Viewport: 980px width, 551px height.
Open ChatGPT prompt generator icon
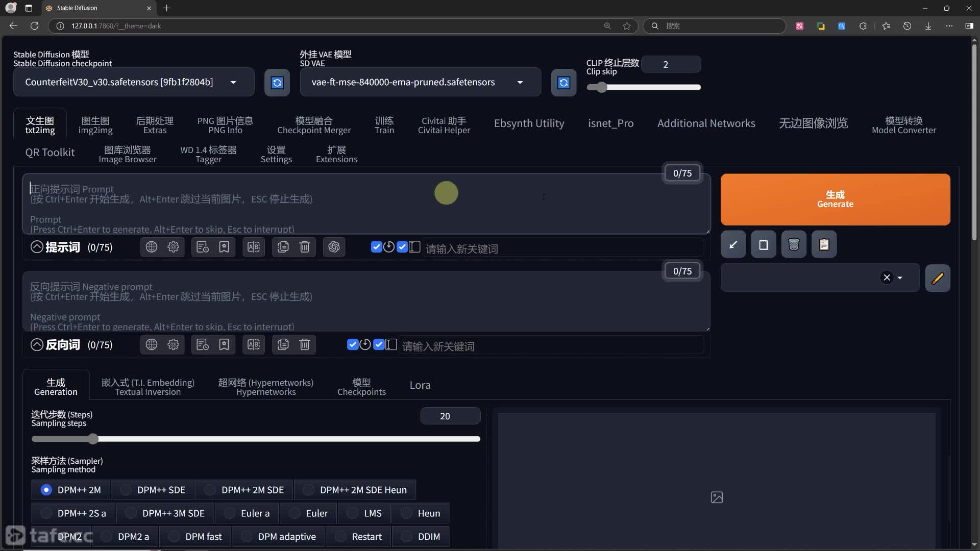(x=334, y=247)
